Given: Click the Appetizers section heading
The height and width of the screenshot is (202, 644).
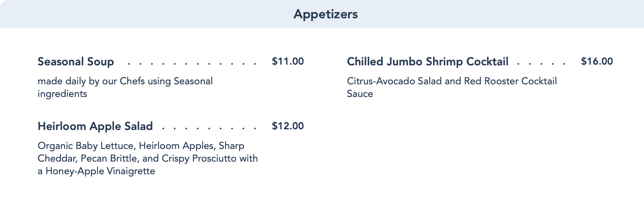Looking at the screenshot, I should pyautogui.click(x=326, y=14).
